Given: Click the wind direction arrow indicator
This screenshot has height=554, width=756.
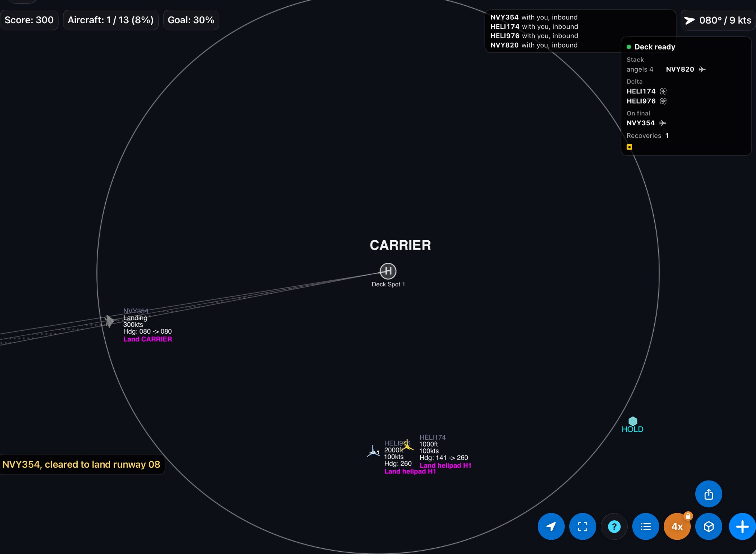Looking at the screenshot, I should pos(690,20).
